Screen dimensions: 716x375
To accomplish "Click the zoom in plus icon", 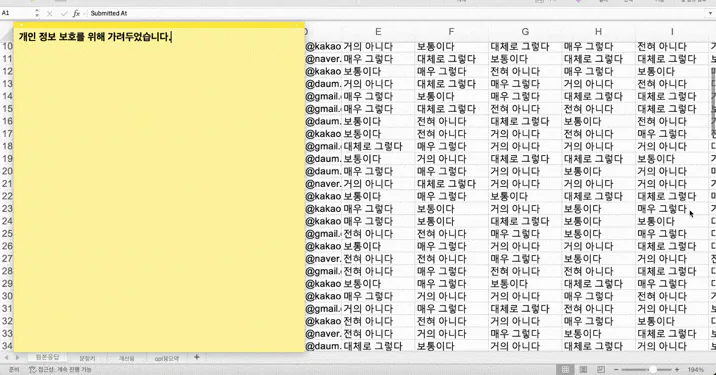I will pyautogui.click(x=677, y=369).
